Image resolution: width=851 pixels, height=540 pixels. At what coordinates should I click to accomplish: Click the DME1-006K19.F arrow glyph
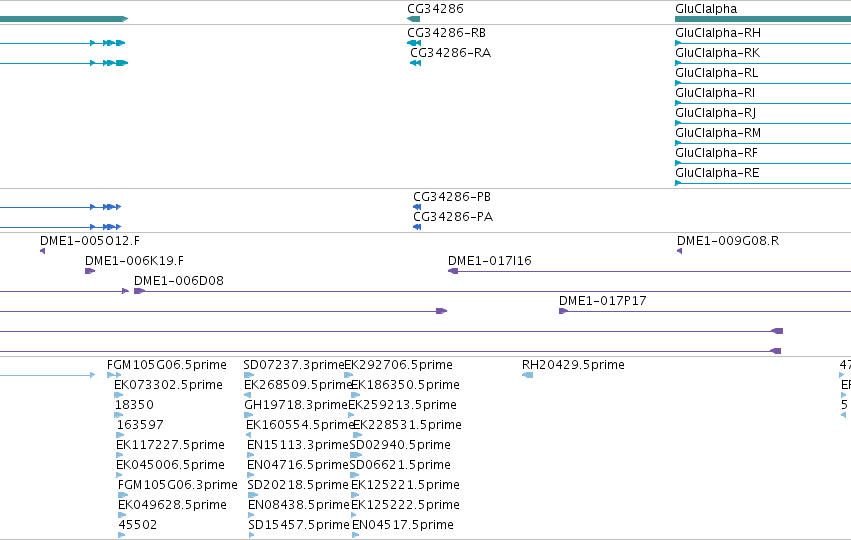pos(90,271)
